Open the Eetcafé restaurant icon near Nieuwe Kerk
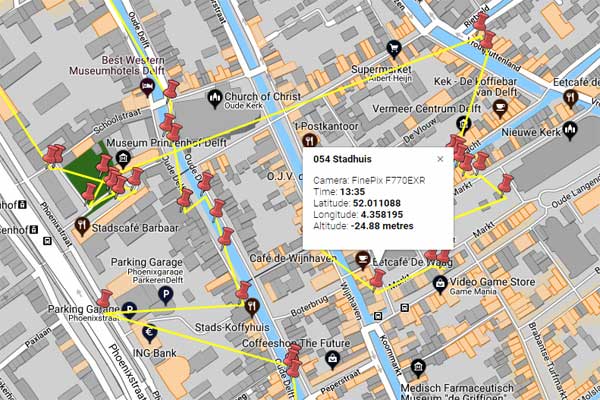600x400 pixels. click(571, 98)
